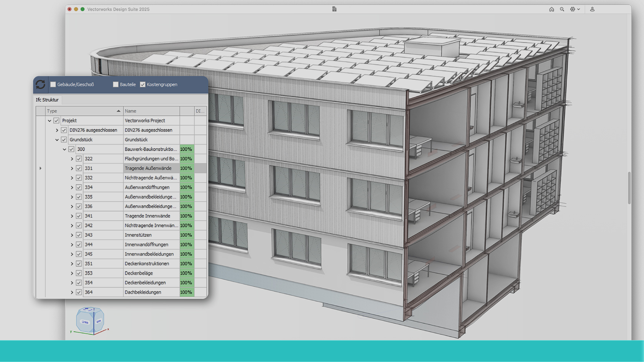Image resolution: width=644 pixels, height=362 pixels.
Task: Select the Dachbekleidungen cell
Action: click(151, 292)
